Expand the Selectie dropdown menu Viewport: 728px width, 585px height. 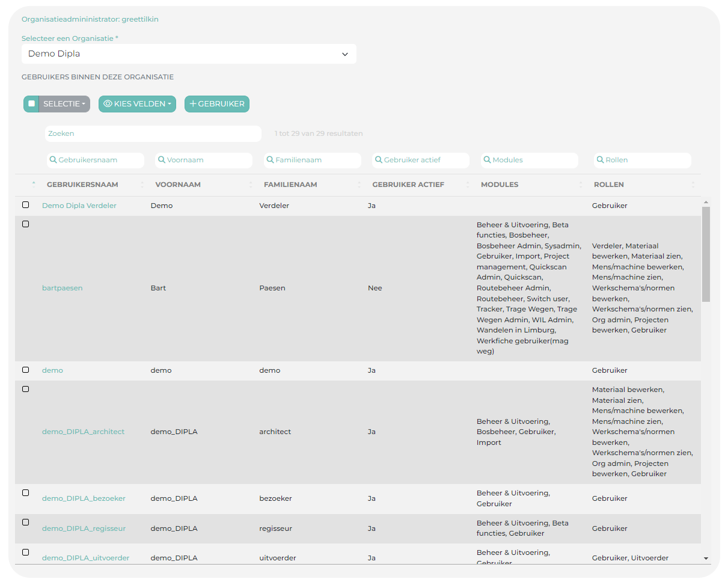pyautogui.click(x=64, y=104)
